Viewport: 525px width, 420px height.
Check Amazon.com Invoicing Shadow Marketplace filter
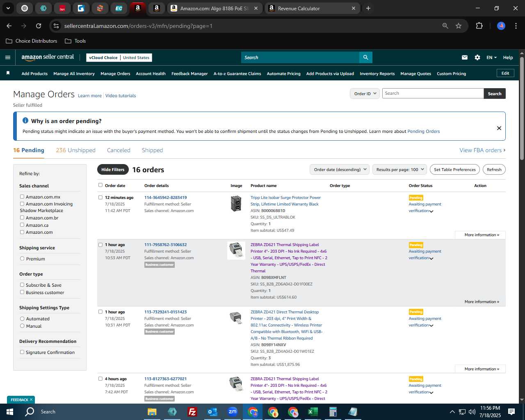coord(22,204)
